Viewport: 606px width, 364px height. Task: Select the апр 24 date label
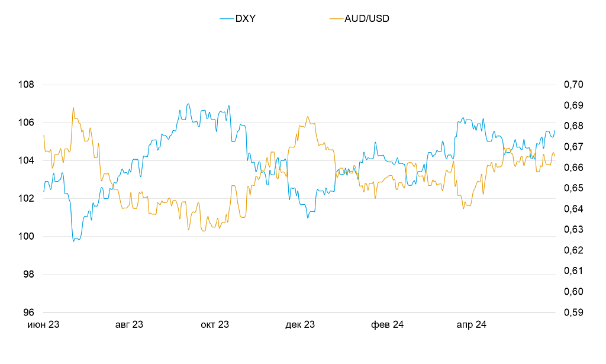[472, 325]
